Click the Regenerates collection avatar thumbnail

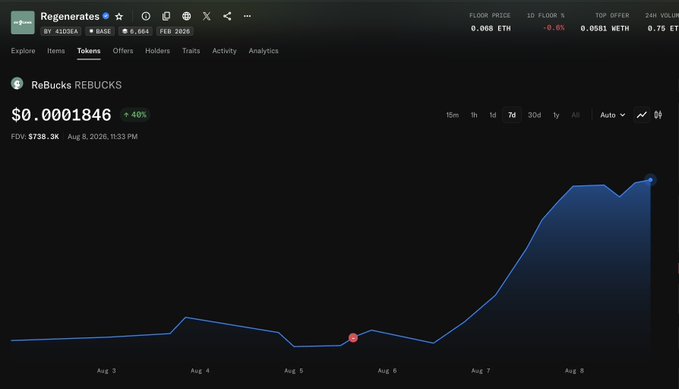point(23,23)
